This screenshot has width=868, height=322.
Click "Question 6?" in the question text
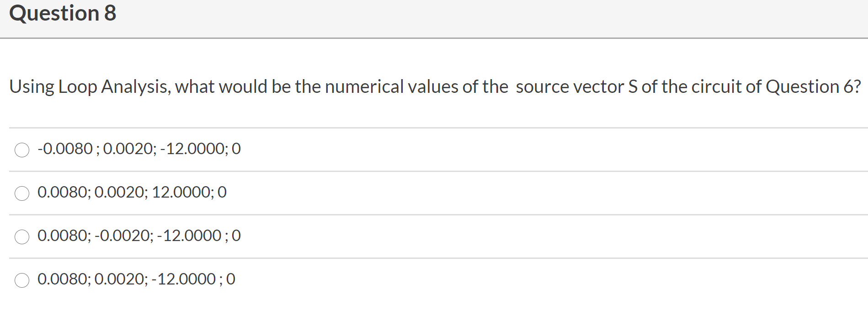pyautogui.click(x=813, y=86)
